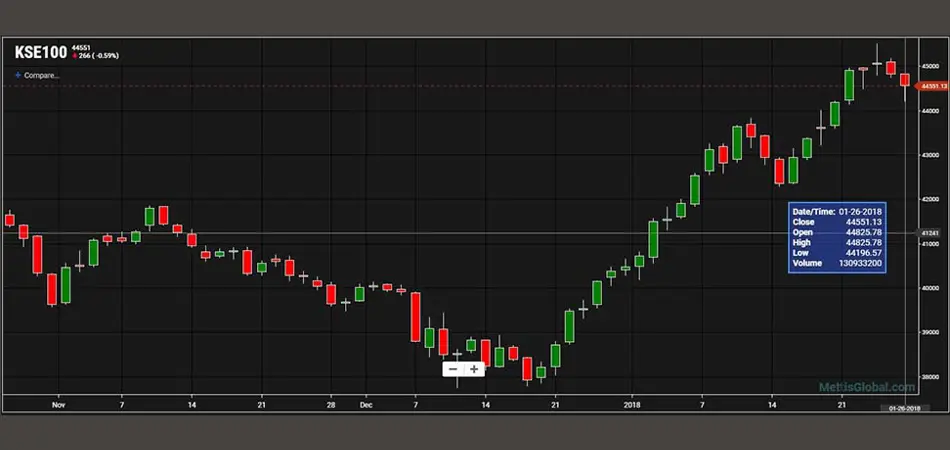Click the Close value in the data tooltip
Viewport: 950px width, 450px height.
click(863, 222)
